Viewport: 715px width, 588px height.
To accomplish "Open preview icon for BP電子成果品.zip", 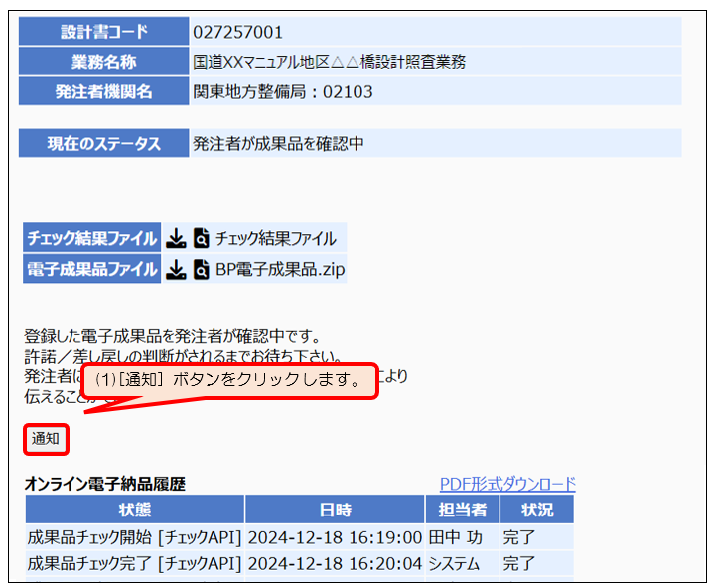I will 202,269.
